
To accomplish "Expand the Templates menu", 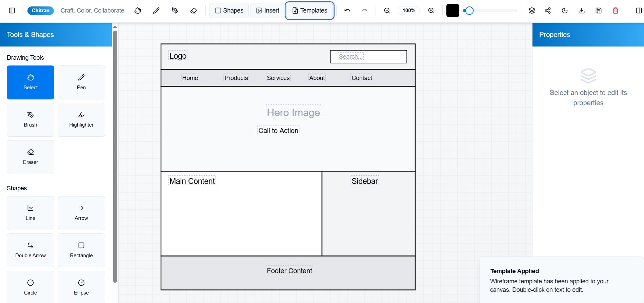I will click(310, 11).
